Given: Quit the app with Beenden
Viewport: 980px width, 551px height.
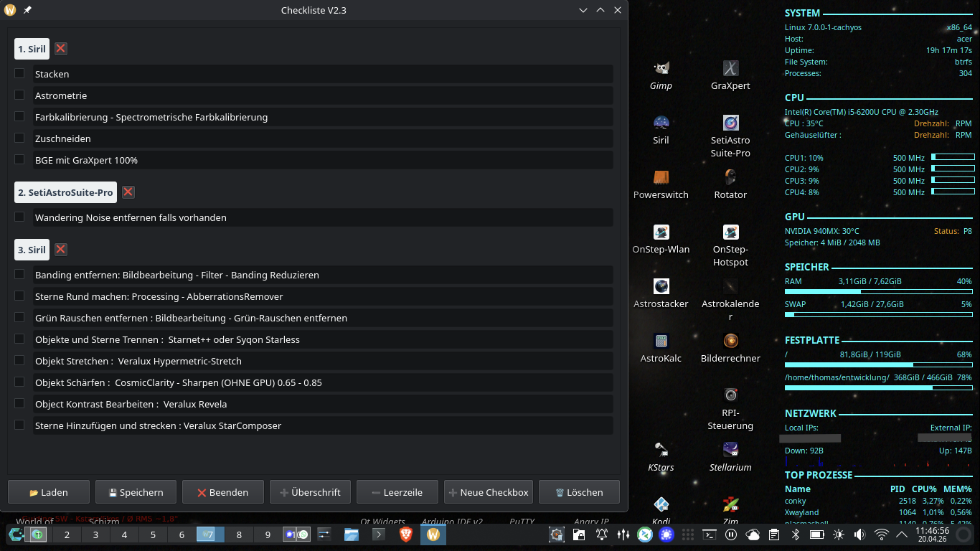Looking at the screenshot, I should (223, 492).
